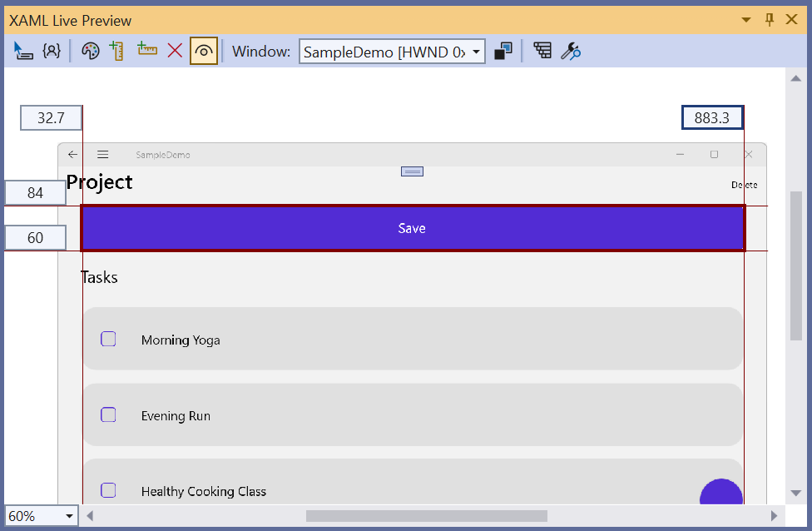Click horizontal scrollbar left arrow
Image resolution: width=812 pixels, height=531 pixels.
click(x=90, y=516)
